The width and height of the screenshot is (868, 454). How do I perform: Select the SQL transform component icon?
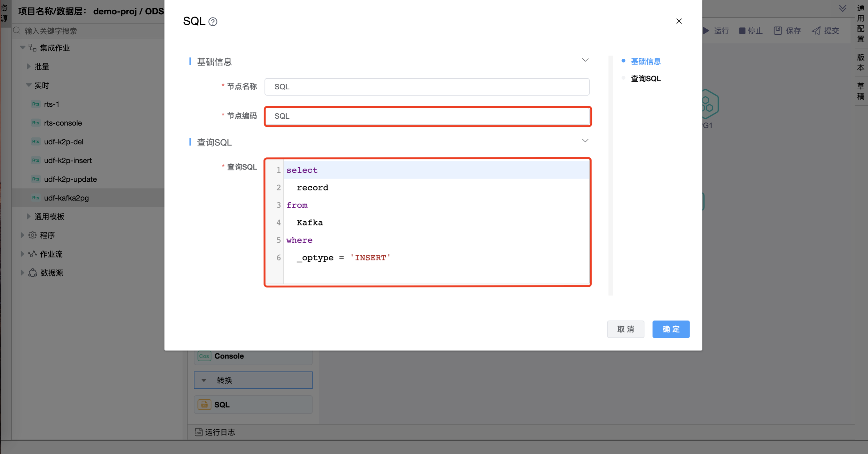pyautogui.click(x=204, y=404)
